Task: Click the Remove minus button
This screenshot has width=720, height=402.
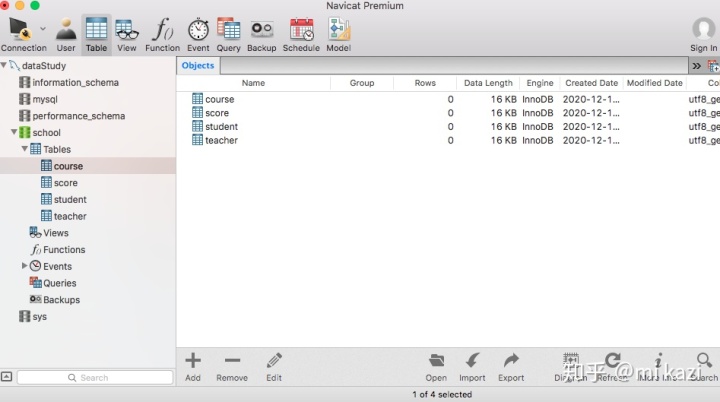Action: click(x=232, y=367)
